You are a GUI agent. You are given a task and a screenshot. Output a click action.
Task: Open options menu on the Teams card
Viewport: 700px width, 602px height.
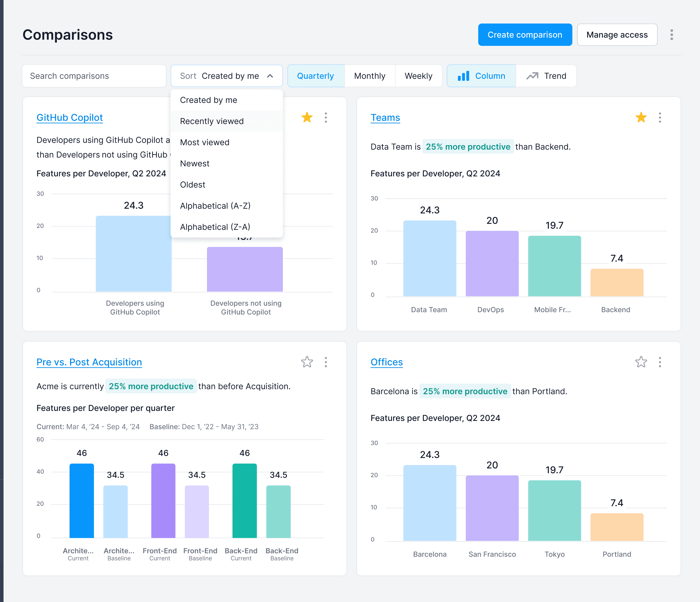(659, 118)
